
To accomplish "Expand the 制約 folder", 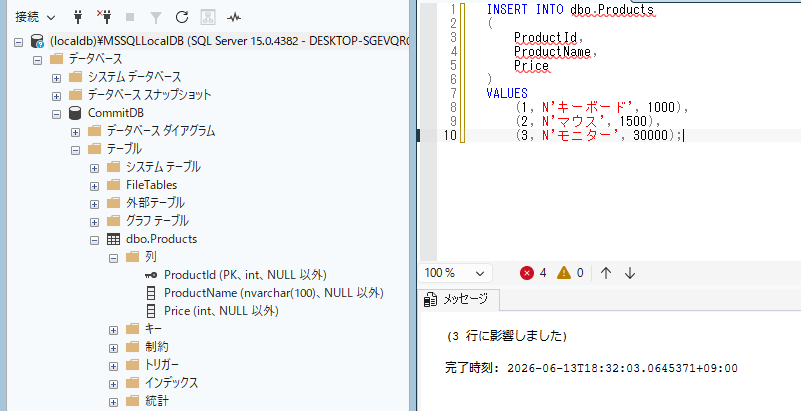I will (113, 348).
